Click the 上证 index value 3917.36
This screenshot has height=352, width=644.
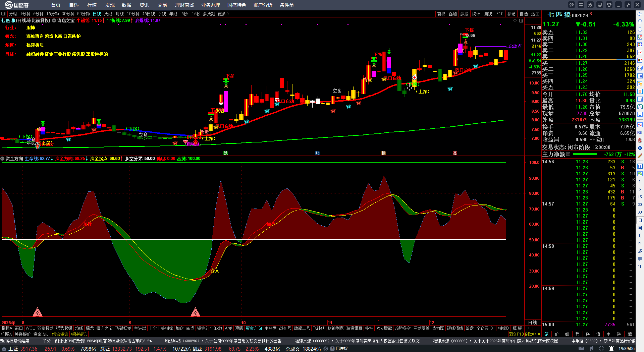[x=29, y=349]
